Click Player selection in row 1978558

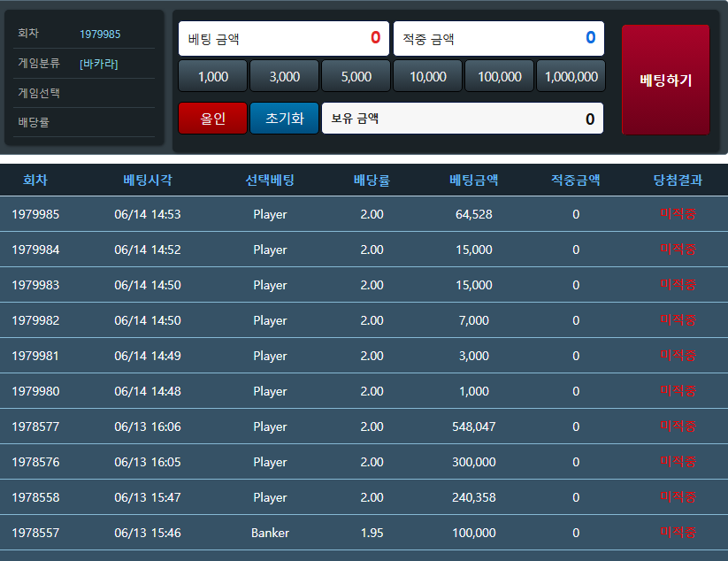pos(270,498)
